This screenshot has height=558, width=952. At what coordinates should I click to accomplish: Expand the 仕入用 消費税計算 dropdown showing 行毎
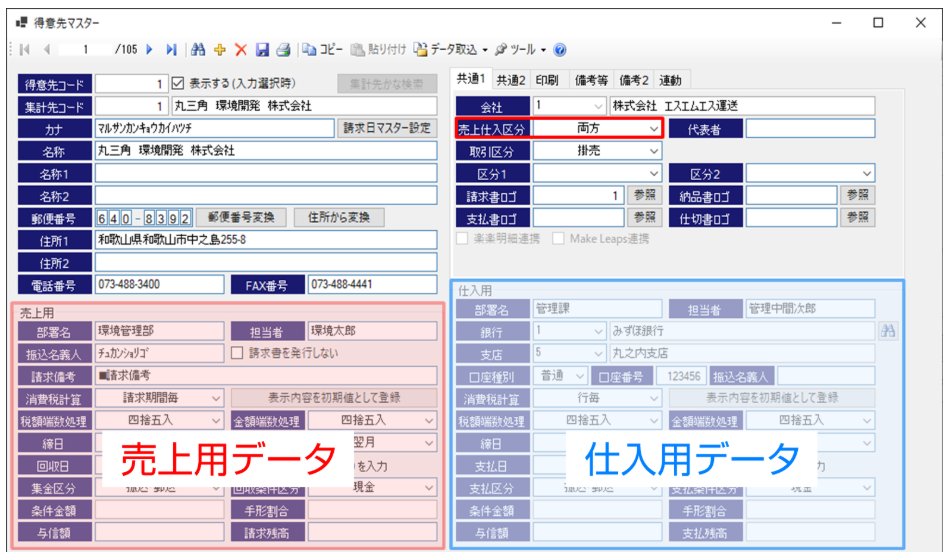pos(653,398)
